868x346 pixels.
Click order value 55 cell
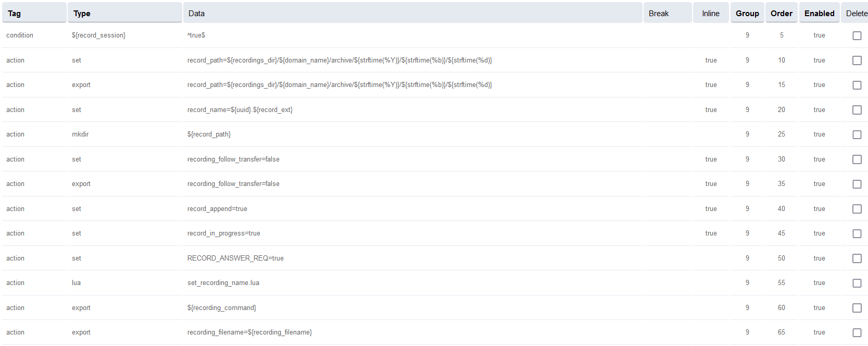(x=781, y=283)
